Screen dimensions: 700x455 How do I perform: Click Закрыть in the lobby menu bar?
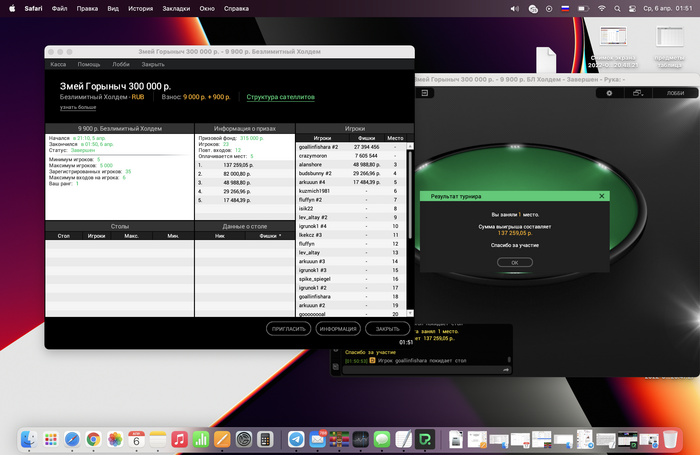[x=153, y=64]
